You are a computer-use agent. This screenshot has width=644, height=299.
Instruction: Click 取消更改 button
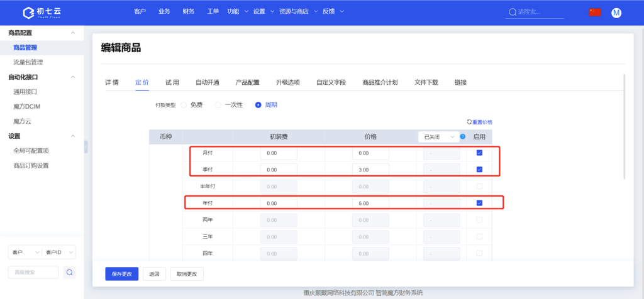[x=187, y=274]
